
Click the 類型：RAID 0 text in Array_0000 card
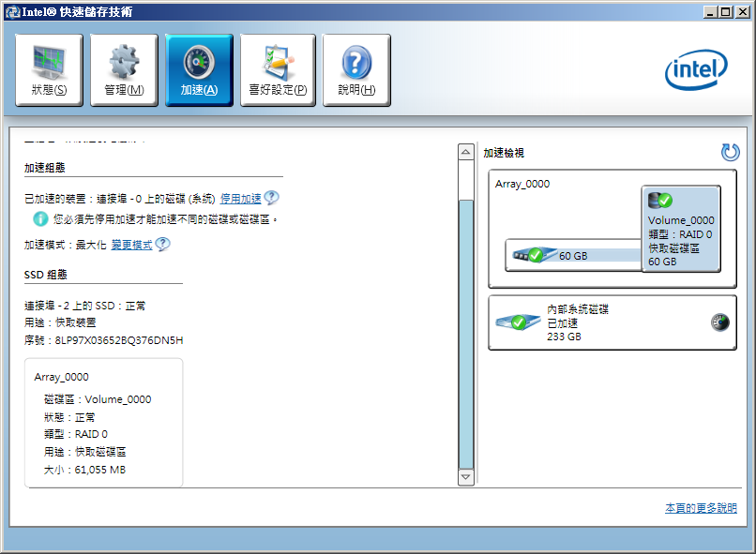[76, 434]
